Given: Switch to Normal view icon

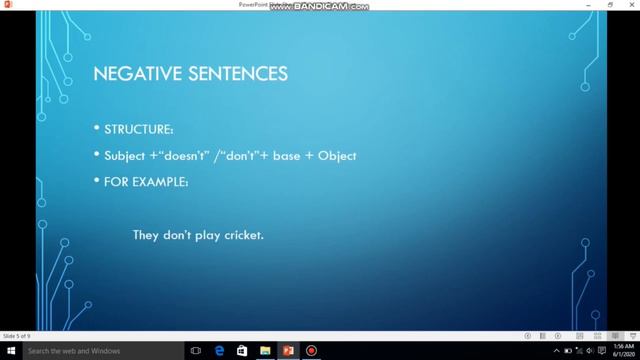Looking at the screenshot, I should (x=580, y=336).
